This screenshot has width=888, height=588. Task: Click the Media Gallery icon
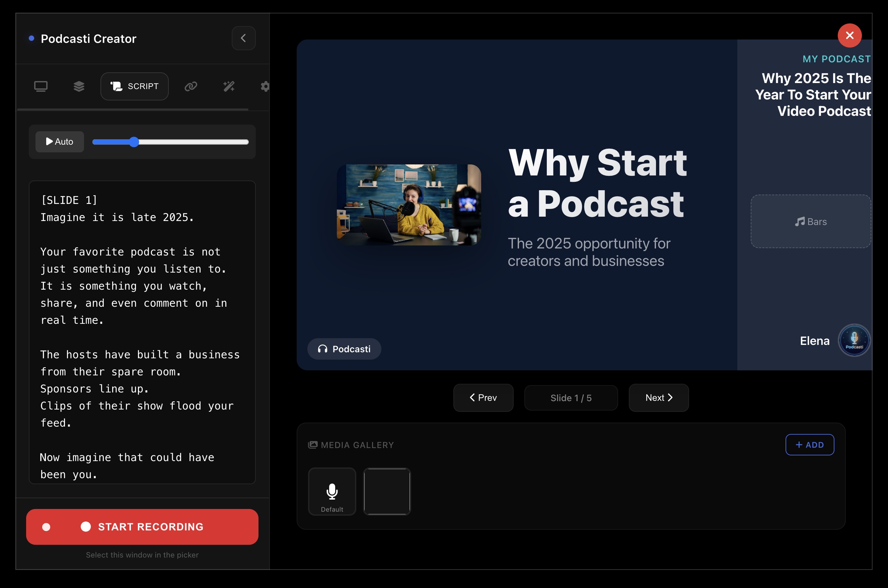pyautogui.click(x=313, y=444)
